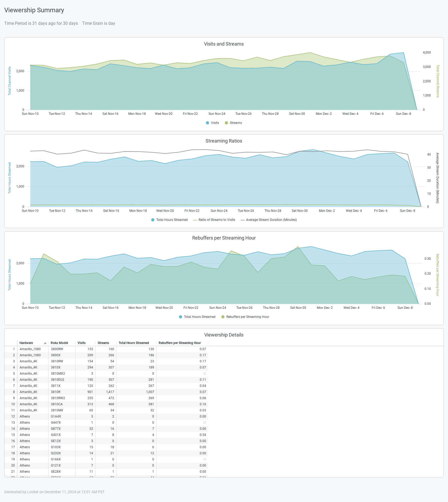Select 3800RW model cell
448x502 pixels.
pyautogui.click(x=57, y=349)
